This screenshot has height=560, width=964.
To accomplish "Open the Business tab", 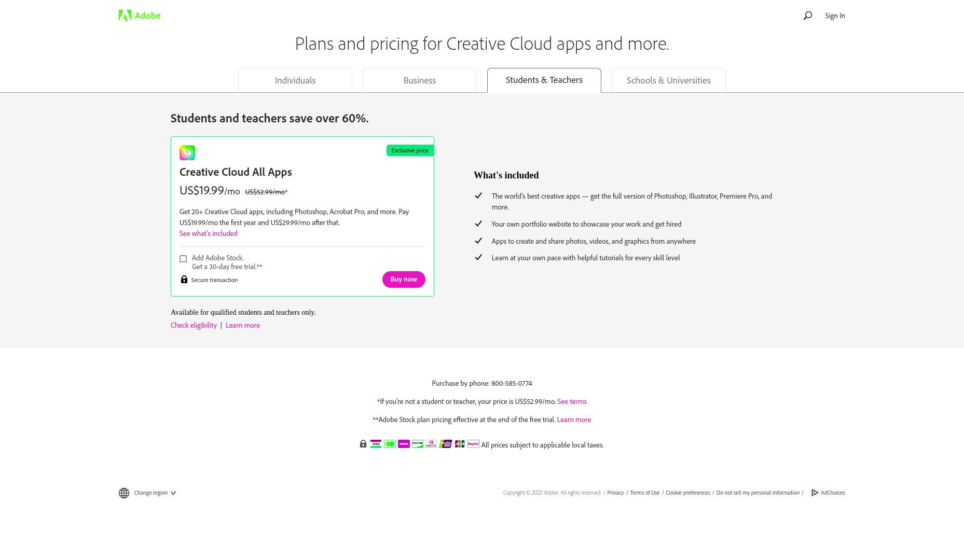I will [x=420, y=80].
